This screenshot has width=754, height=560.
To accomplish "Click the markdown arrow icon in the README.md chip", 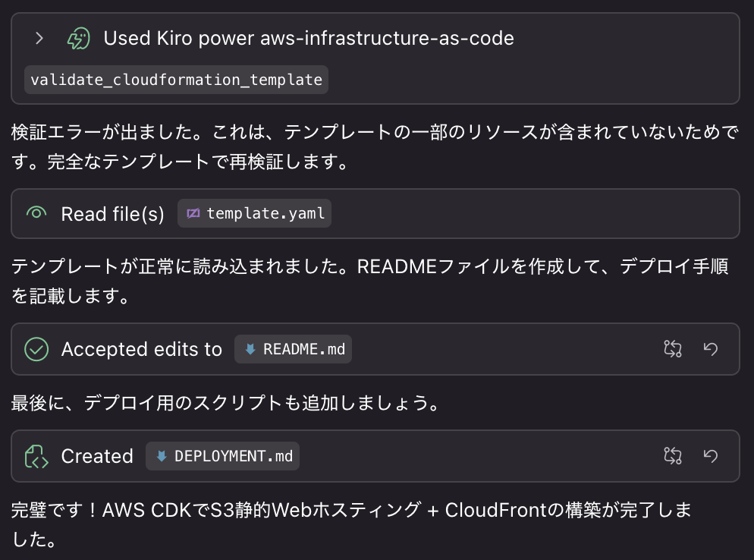I will (250, 349).
